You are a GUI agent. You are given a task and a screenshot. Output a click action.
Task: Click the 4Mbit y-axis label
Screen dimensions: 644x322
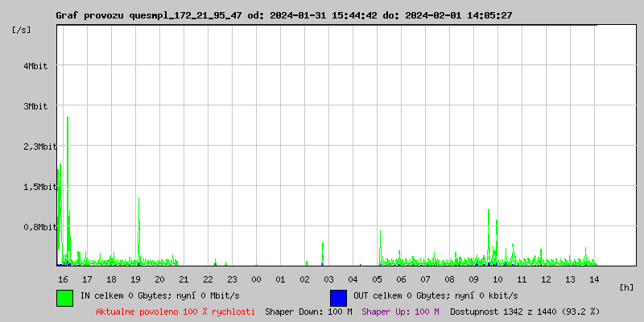tap(35, 66)
